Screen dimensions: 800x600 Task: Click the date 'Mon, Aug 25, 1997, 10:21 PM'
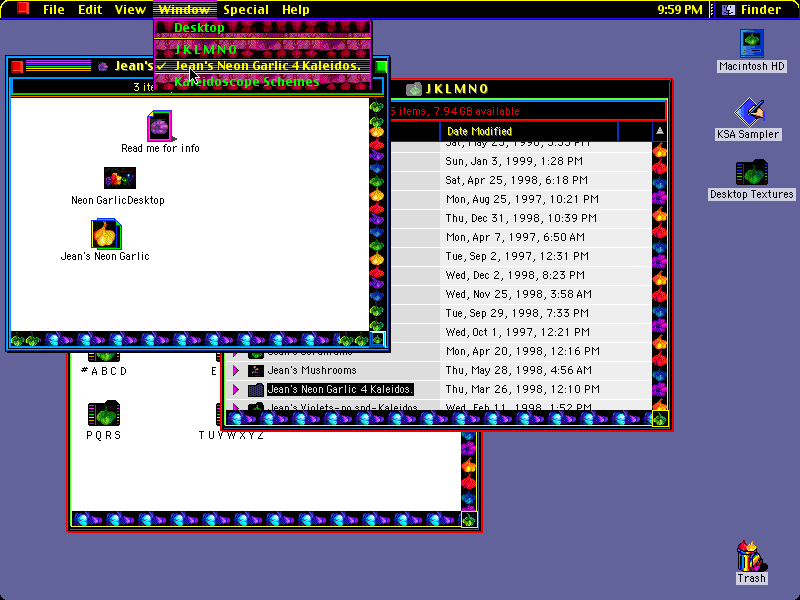[522, 199]
